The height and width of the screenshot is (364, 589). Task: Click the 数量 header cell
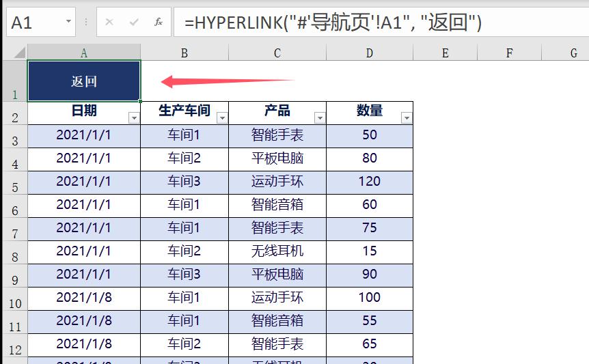(x=370, y=113)
